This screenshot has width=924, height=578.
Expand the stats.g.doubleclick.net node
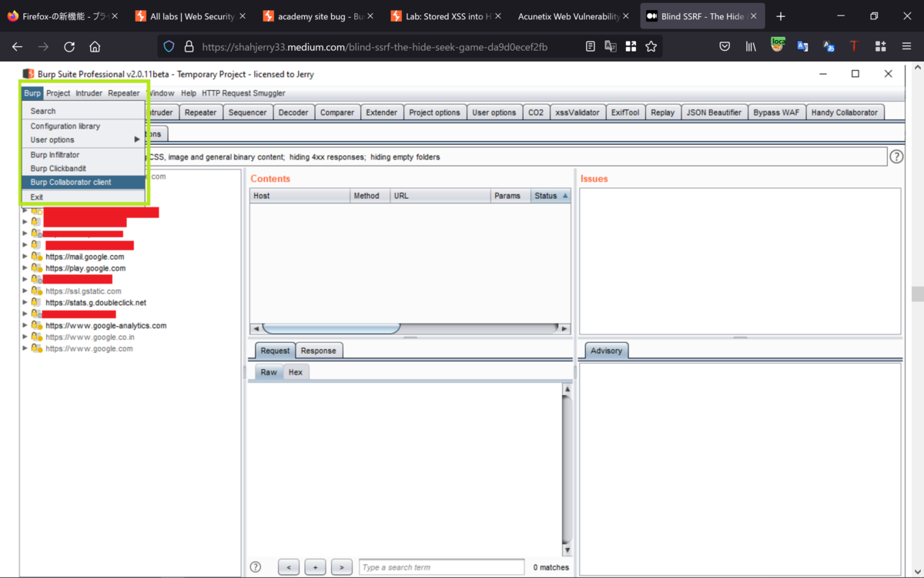[25, 303]
